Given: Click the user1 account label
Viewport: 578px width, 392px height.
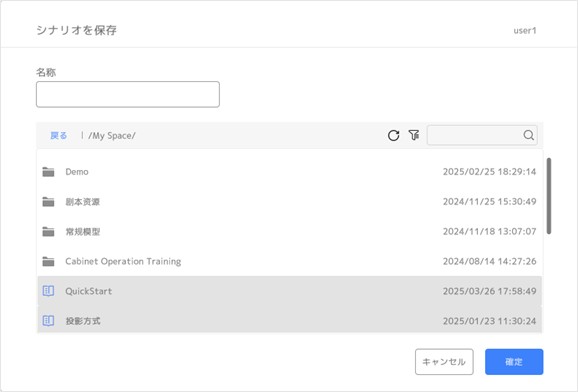Looking at the screenshot, I should (525, 31).
